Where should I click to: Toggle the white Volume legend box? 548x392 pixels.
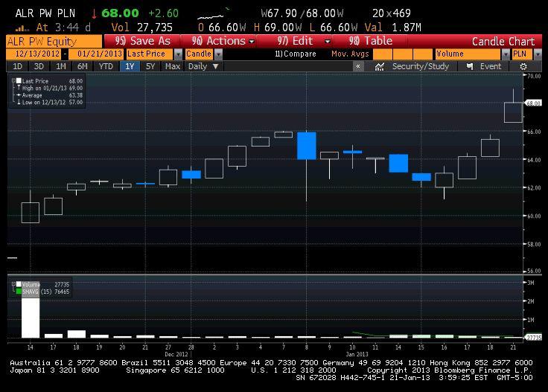(x=19, y=284)
